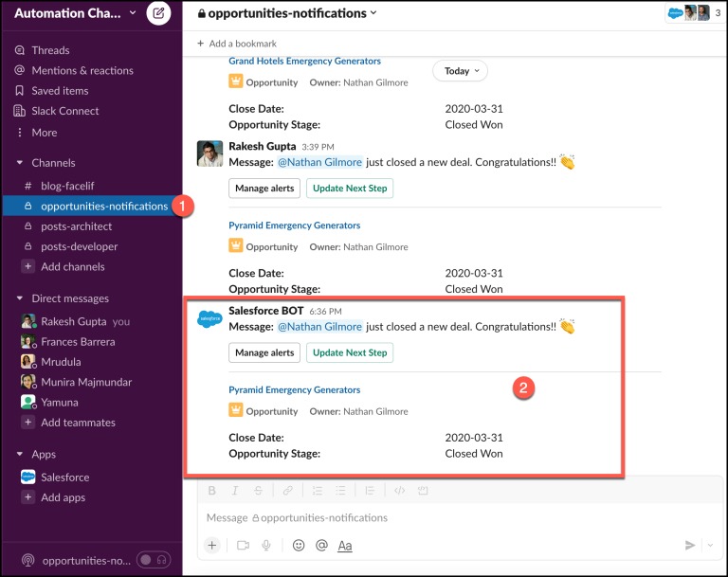
Task: Click Add apps
Action: point(54,497)
